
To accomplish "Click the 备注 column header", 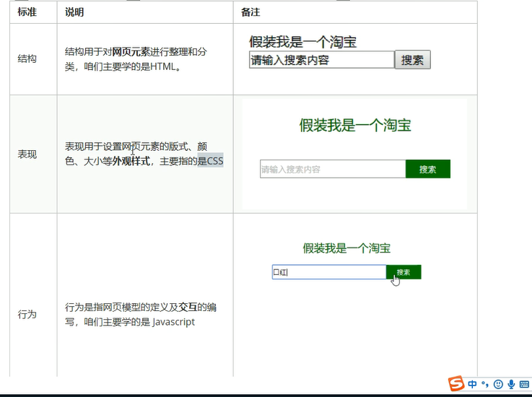I will point(250,12).
